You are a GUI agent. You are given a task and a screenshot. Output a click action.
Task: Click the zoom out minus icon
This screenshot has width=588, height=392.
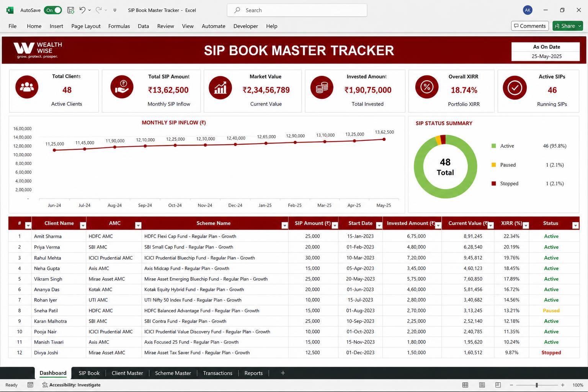[511, 385]
